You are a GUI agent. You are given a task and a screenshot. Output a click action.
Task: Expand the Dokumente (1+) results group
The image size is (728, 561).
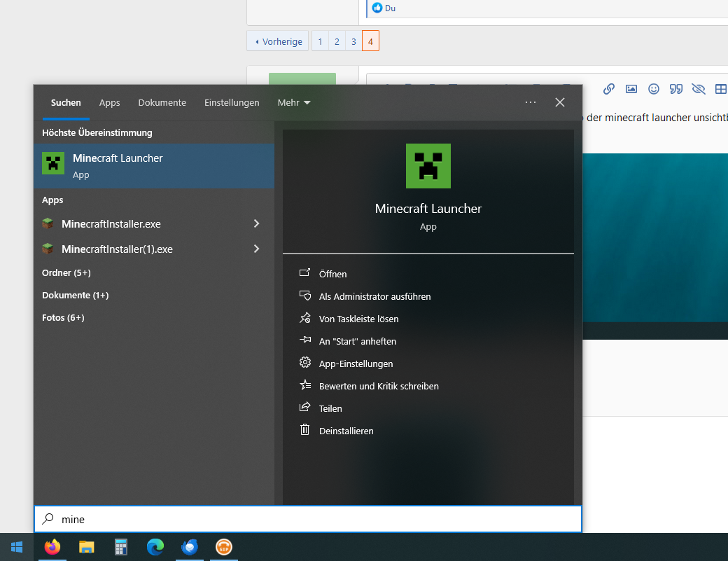(75, 296)
